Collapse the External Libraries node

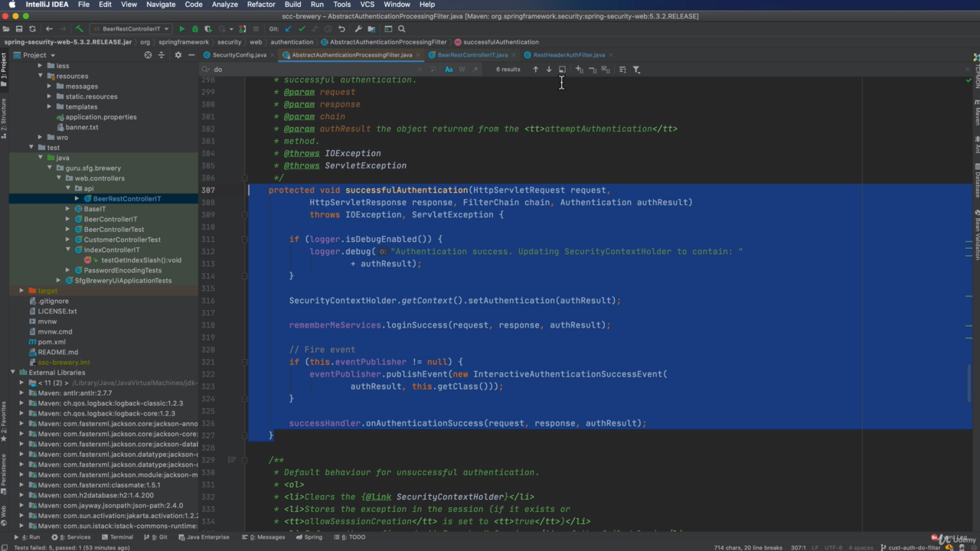[x=13, y=373]
